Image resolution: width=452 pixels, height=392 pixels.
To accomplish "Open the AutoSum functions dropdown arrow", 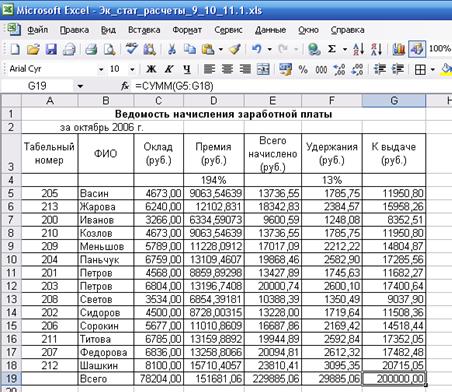I will pyautogui.click(x=345, y=49).
